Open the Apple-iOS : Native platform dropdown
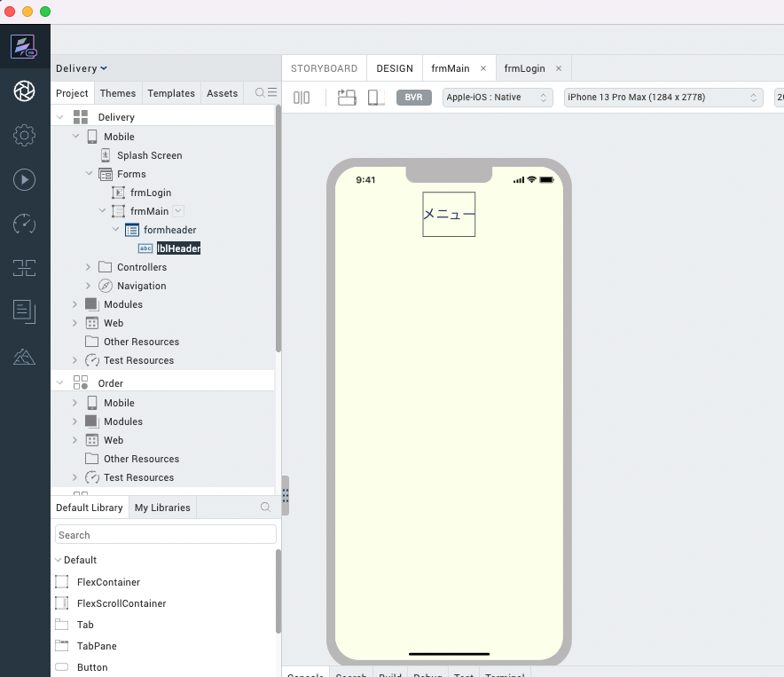 tap(498, 97)
